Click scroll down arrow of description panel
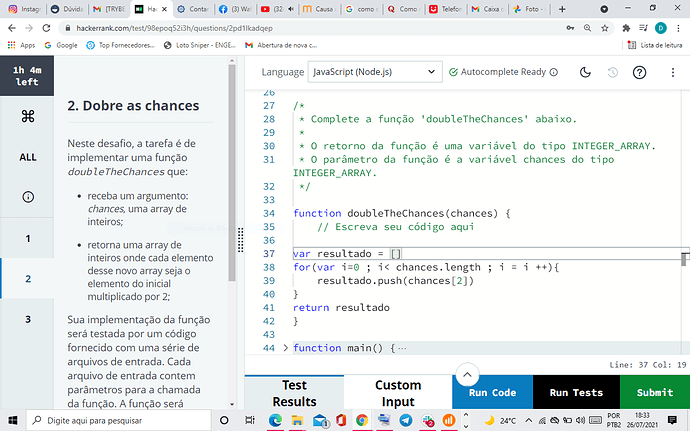The image size is (690, 431). (232, 404)
